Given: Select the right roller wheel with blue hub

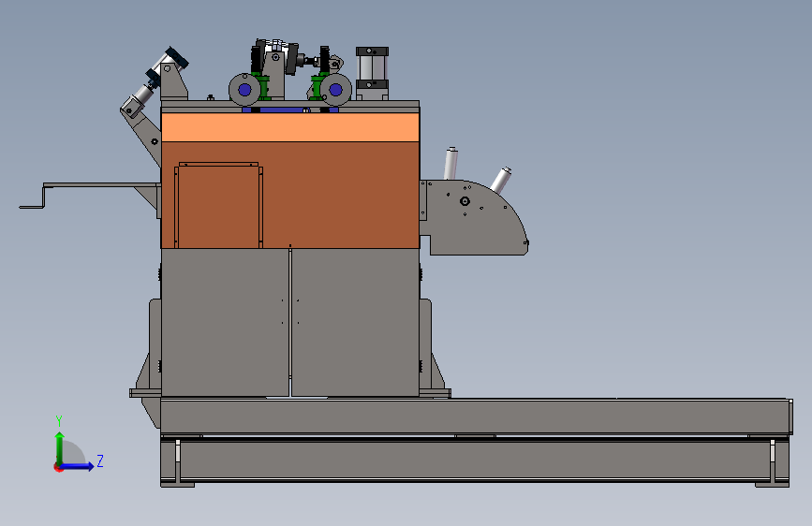Looking at the screenshot, I should (335, 90).
